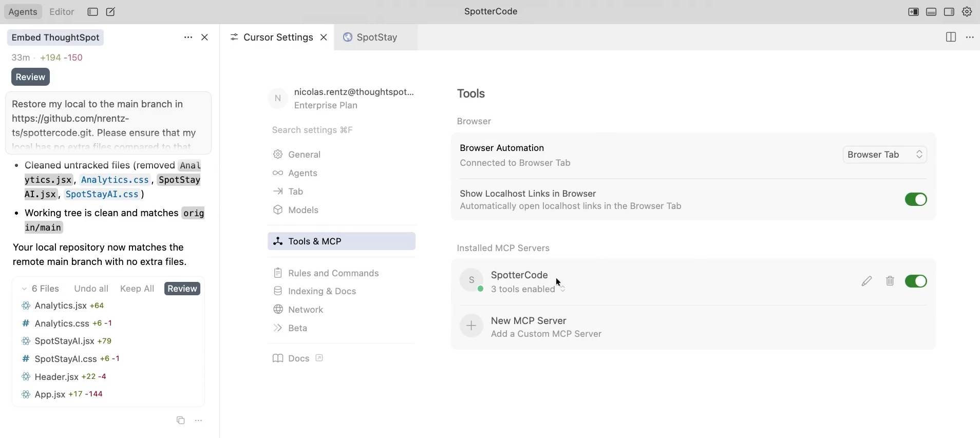The image size is (980, 438).
Task: Click the pencil edit icon for SpotterCode server
Action: pos(866,281)
